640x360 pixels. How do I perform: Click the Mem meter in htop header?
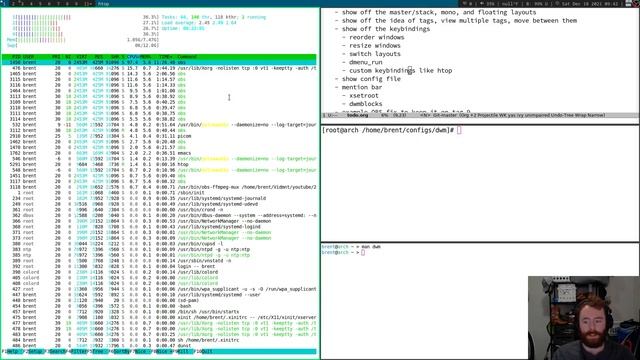83,40
